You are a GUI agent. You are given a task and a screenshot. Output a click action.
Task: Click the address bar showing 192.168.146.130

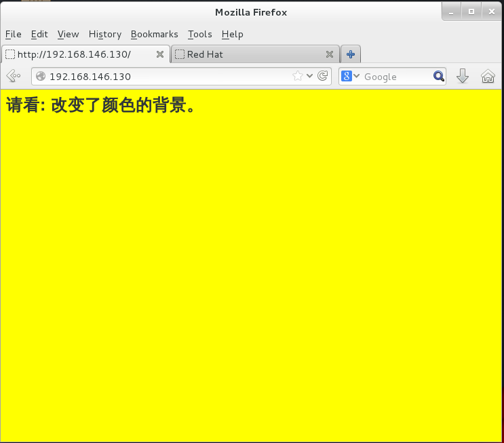[x=181, y=76]
